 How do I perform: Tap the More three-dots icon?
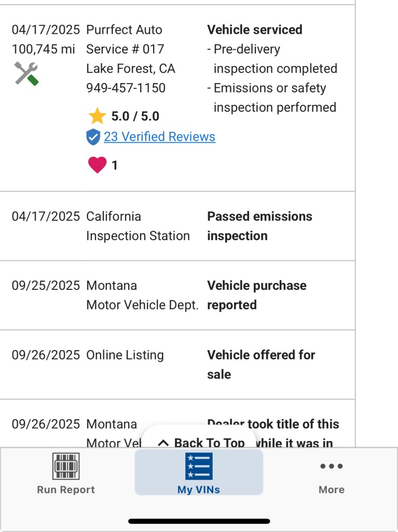[x=332, y=466]
